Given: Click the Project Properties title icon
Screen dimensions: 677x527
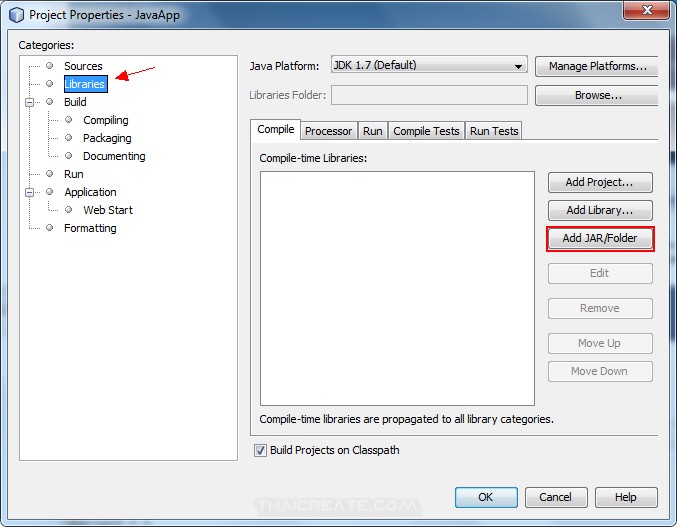Looking at the screenshot, I should pos(16,15).
